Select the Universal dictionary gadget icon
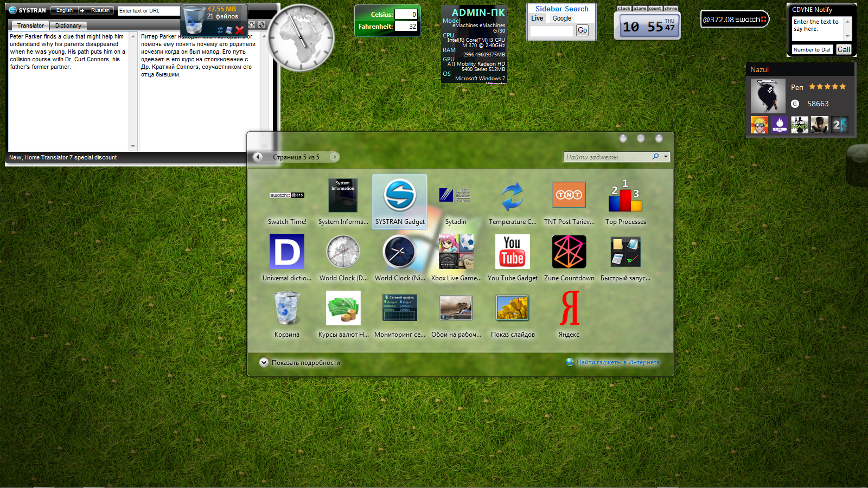Image resolution: width=868 pixels, height=488 pixels. 287,252
